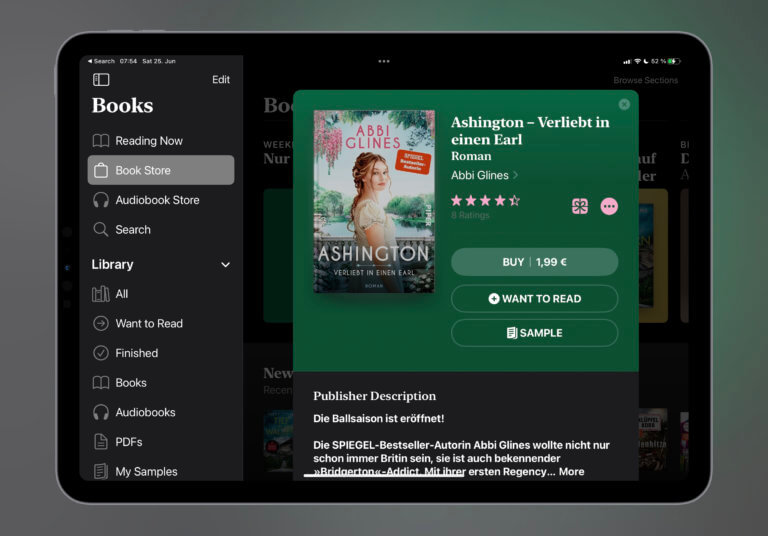Click the Audiobook Store headphones icon
Viewport: 768px width, 536px height.
[101, 200]
